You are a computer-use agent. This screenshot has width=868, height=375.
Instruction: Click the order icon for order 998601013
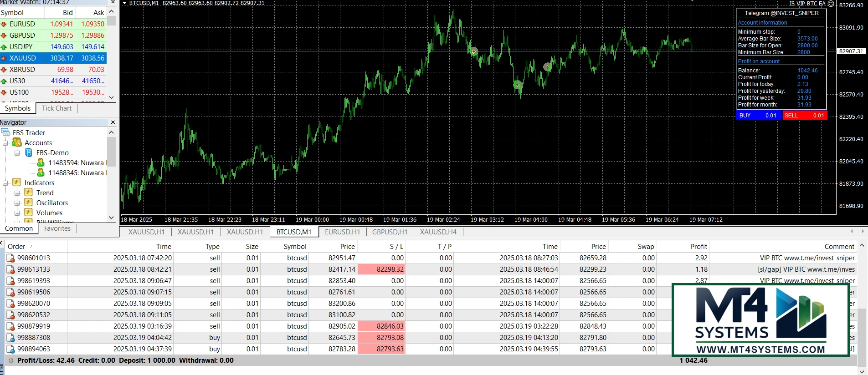tap(10, 258)
